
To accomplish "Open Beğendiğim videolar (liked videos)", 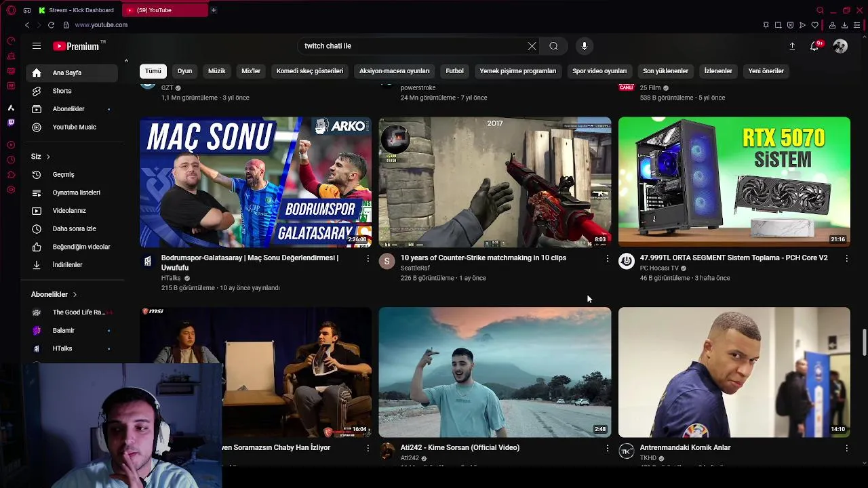I will coord(71,247).
